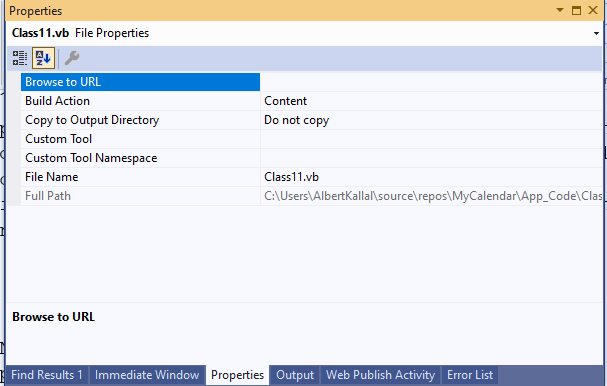Click Custom Tool Namespace value field

[431, 158]
